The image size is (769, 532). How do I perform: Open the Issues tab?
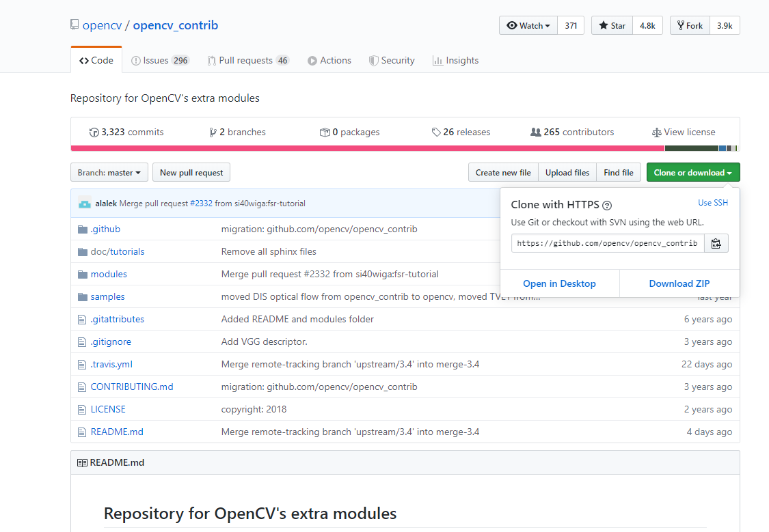click(160, 60)
